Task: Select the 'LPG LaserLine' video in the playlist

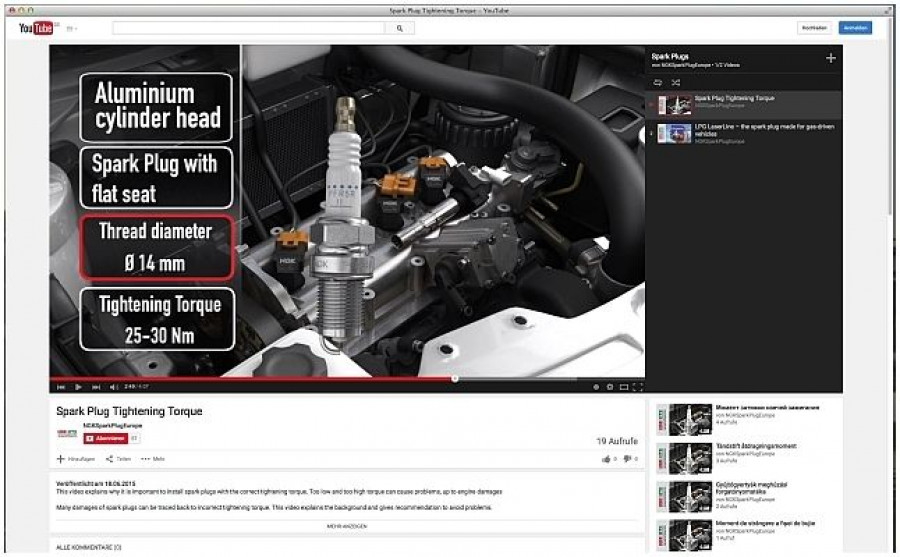Action: [744, 134]
